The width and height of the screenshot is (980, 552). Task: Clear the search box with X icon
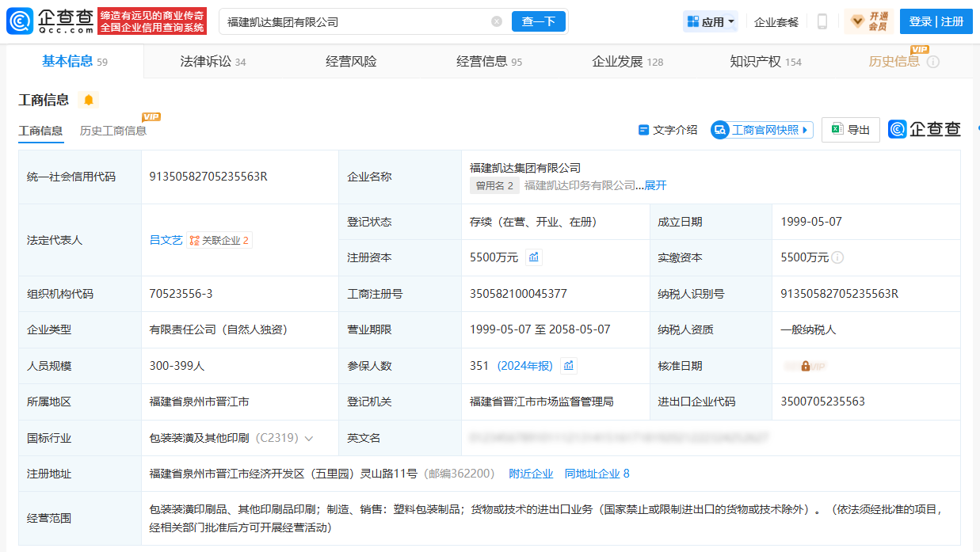[497, 21]
